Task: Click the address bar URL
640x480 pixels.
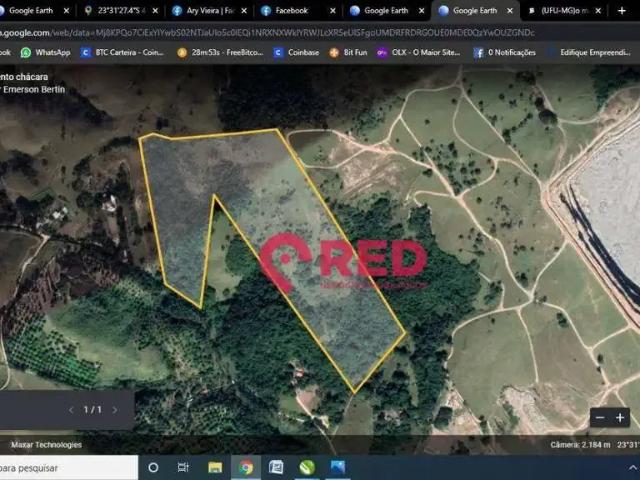Action: coord(267,33)
